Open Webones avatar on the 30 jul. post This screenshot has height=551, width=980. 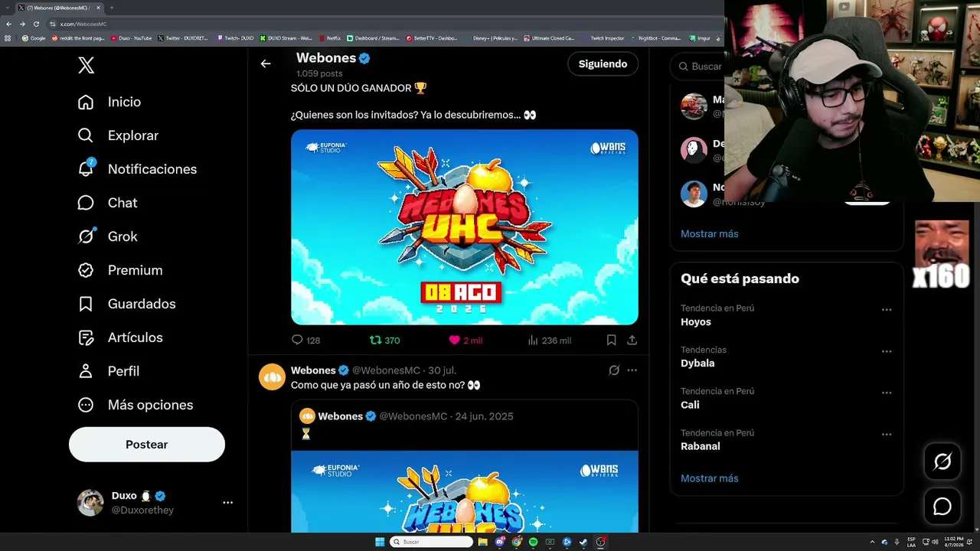272,377
